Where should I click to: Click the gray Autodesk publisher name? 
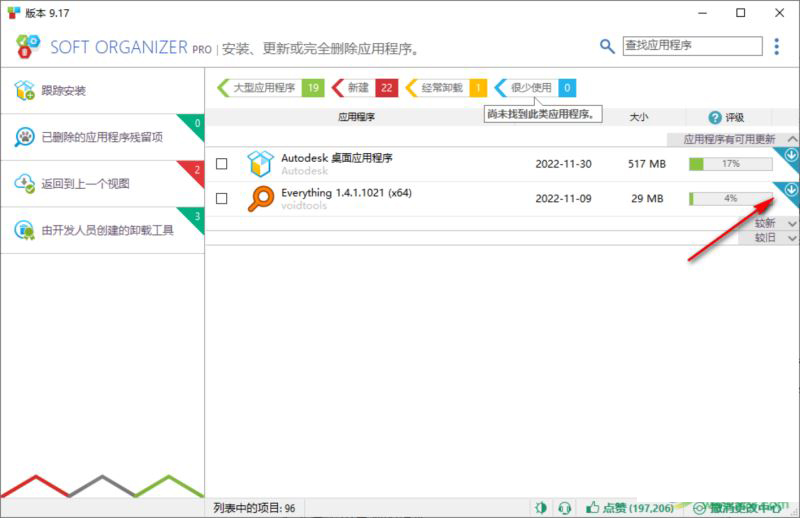pos(305,171)
